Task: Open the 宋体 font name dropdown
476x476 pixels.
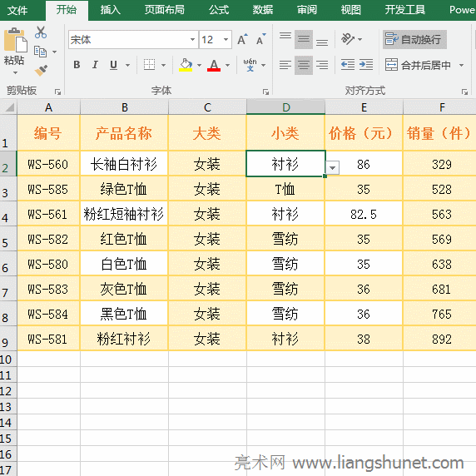Action: [x=192, y=39]
